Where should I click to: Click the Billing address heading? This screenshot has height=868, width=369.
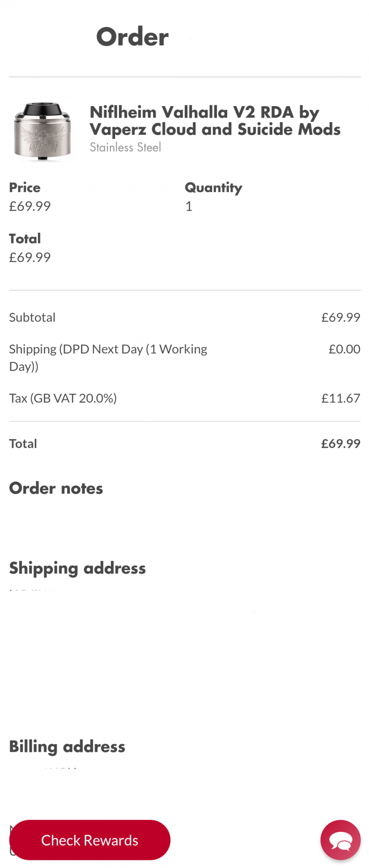point(67,746)
